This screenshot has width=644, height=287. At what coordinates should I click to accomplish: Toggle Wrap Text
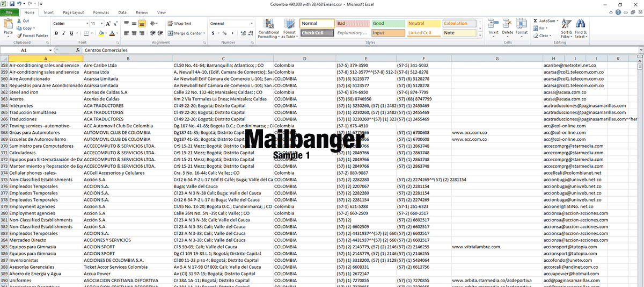click(x=179, y=24)
